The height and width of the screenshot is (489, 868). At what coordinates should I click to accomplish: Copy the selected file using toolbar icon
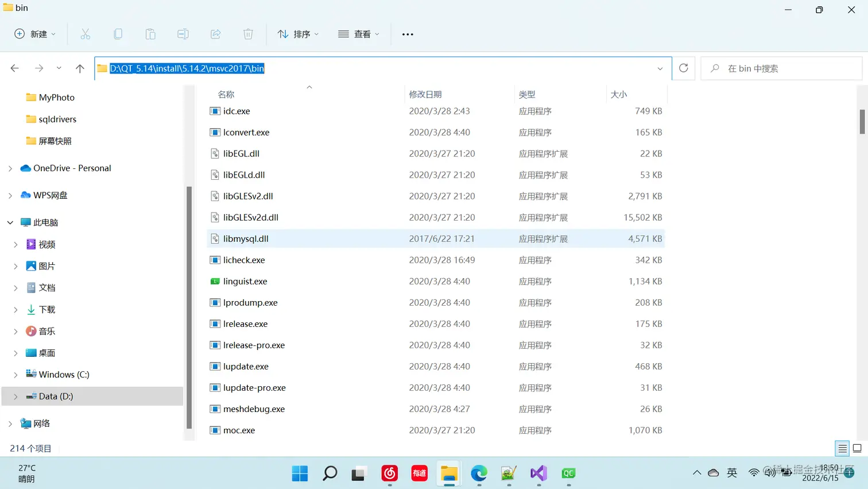point(118,34)
